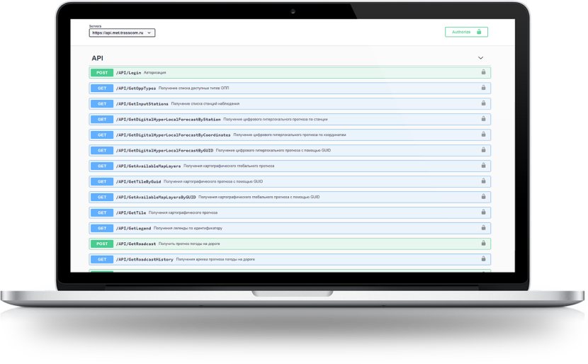Click the lock icon on the /API/GetLegend row
Viewport: 588px width, 364px height.
click(483, 228)
